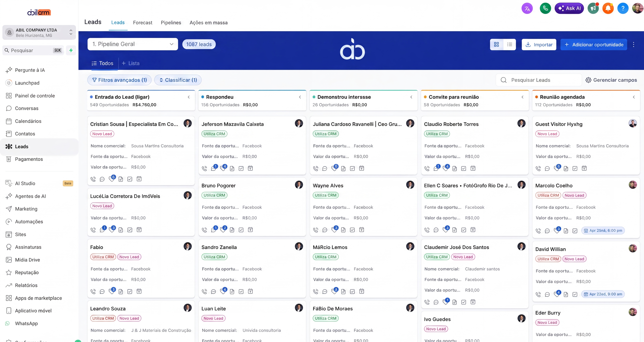The image size is (644, 342).
Task: Open the Apr 25ná, 6:00 pm appointment chip
Action: (603, 231)
